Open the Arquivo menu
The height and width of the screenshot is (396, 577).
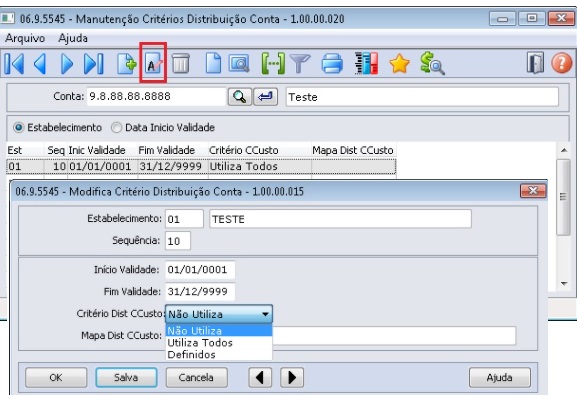(x=25, y=38)
